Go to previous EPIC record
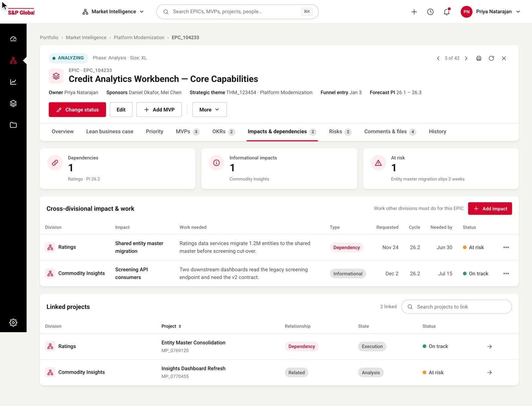532x406 pixels. pos(438,58)
